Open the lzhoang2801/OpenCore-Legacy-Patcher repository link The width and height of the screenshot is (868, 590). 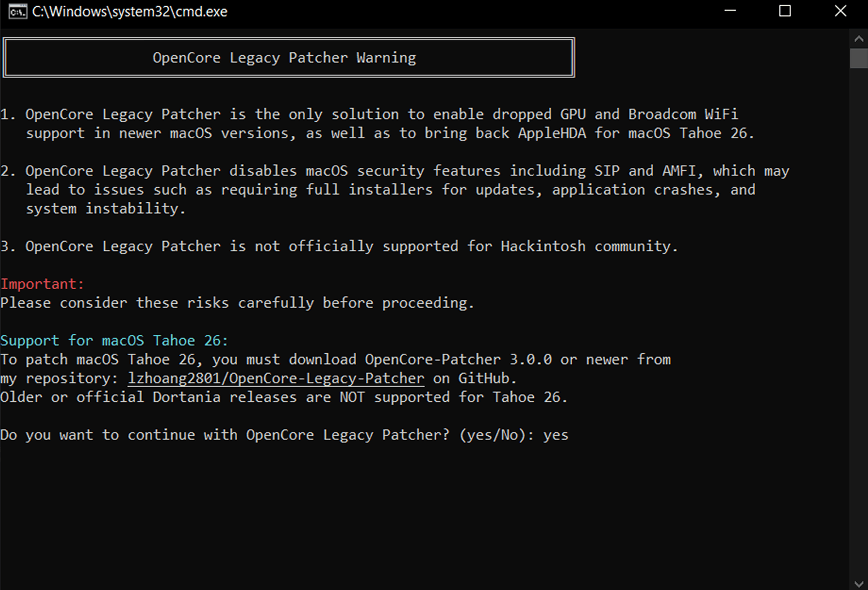coord(276,378)
